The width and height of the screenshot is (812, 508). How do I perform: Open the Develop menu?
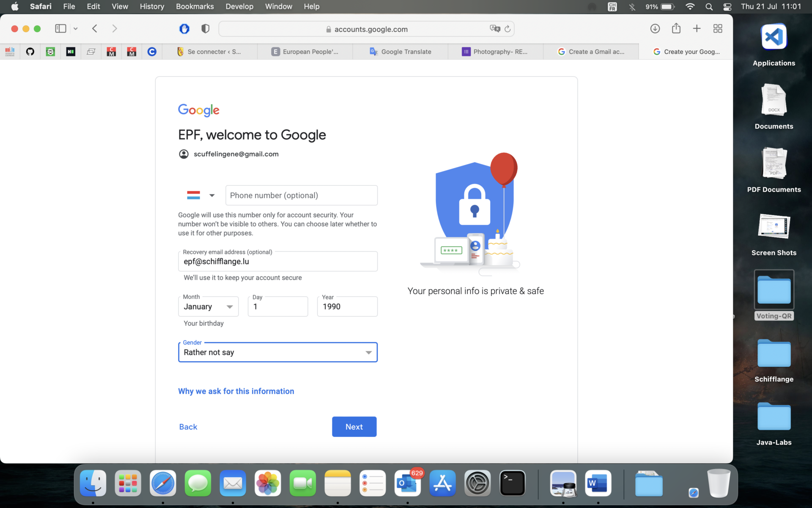click(x=239, y=6)
